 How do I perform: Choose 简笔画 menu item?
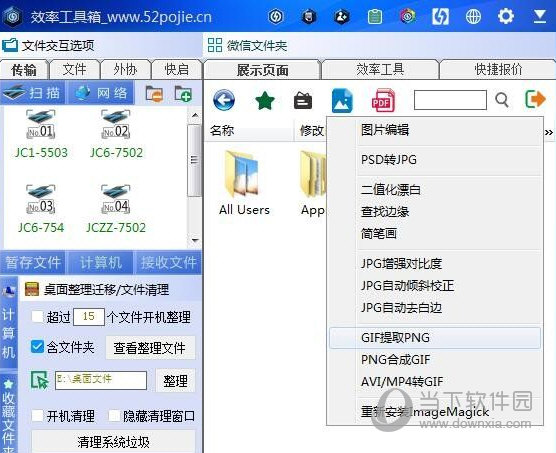click(435, 234)
